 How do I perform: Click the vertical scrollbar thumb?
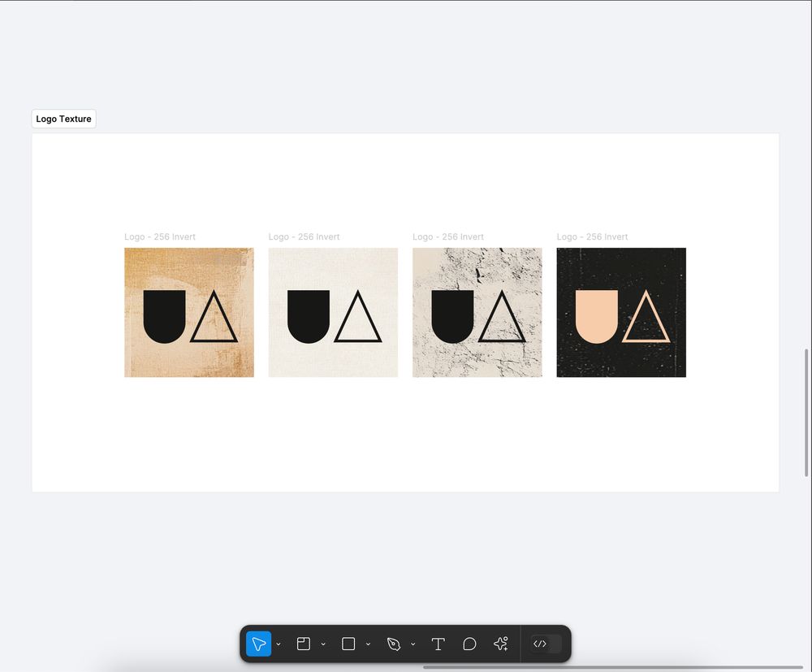[x=806, y=413]
